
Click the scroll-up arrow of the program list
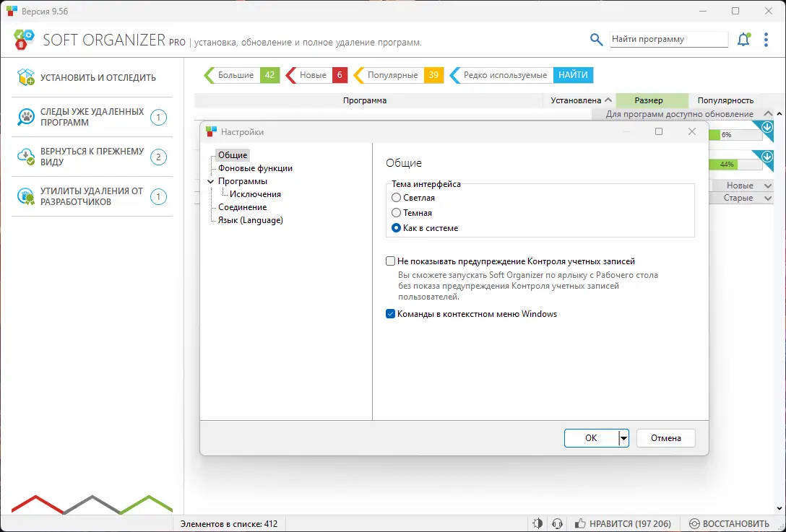coord(779,114)
